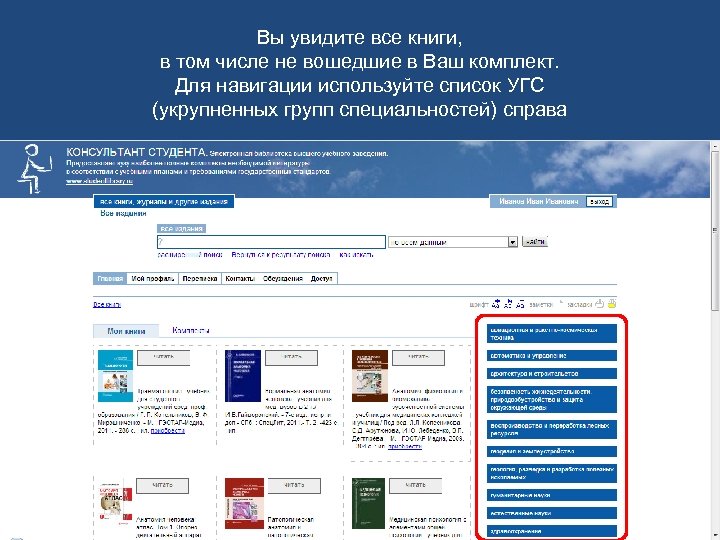The width and height of the screenshot is (720, 540).
Task: Open the Переписка tab
Action: [x=200, y=279]
